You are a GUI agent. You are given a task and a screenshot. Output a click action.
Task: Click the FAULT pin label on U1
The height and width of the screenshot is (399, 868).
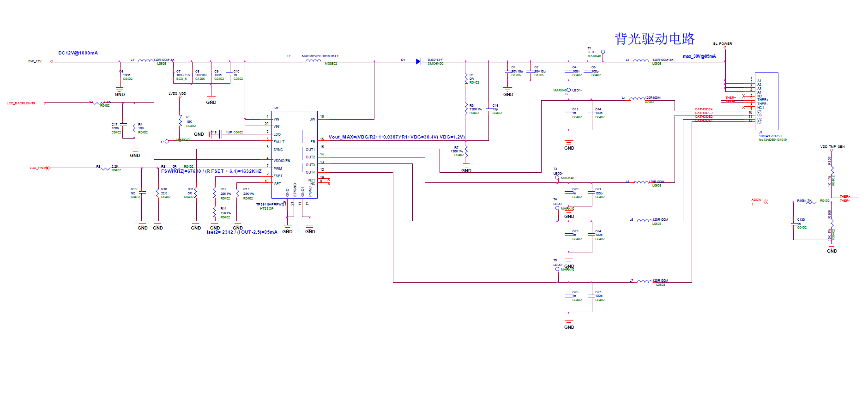279,142
